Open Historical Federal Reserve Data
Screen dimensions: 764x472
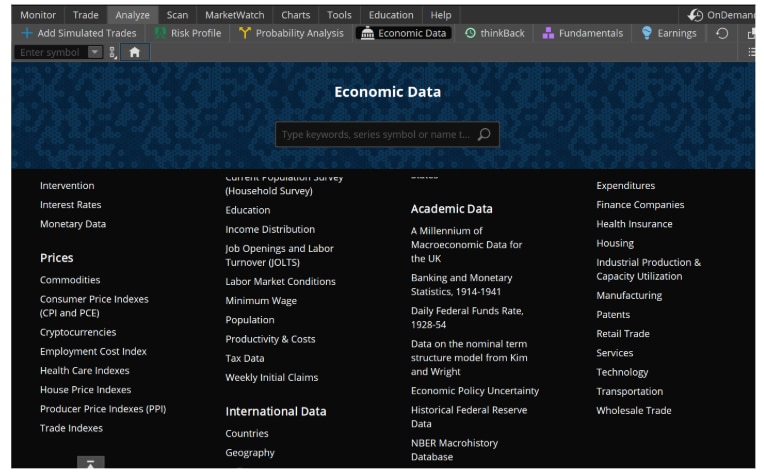point(469,416)
